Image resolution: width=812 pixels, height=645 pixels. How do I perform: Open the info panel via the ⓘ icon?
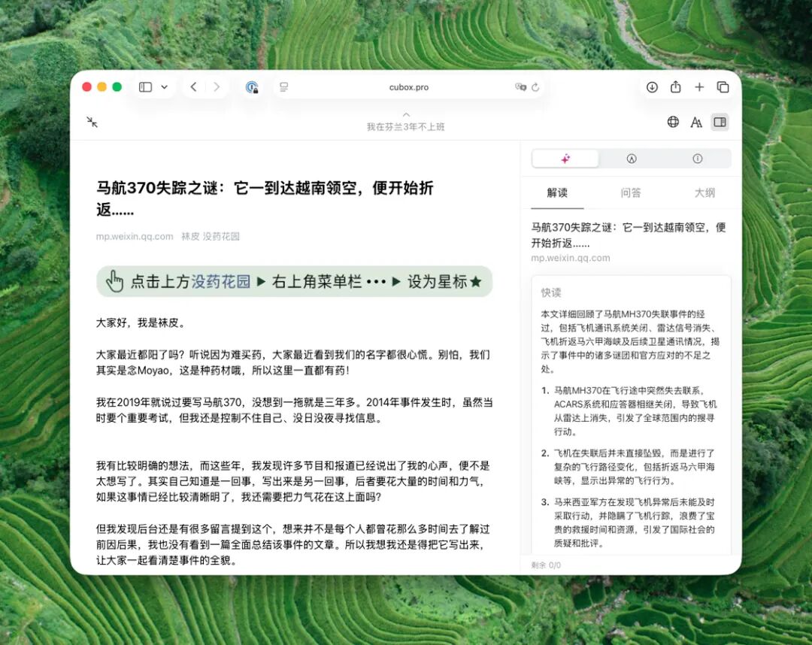pos(695,159)
